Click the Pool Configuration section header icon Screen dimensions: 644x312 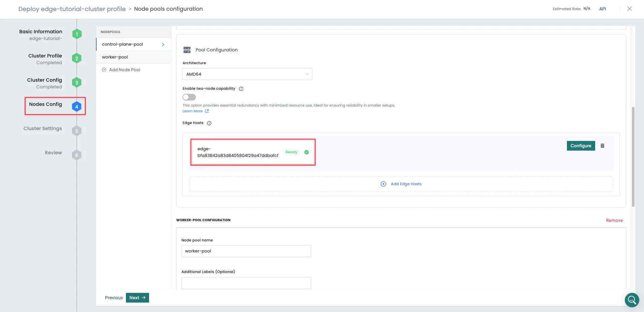coord(187,49)
